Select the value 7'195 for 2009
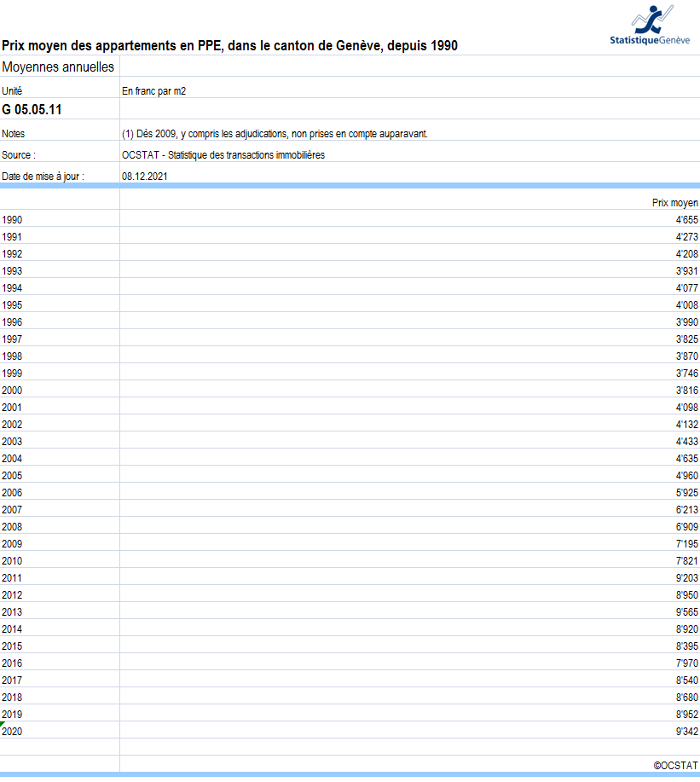 tap(687, 543)
